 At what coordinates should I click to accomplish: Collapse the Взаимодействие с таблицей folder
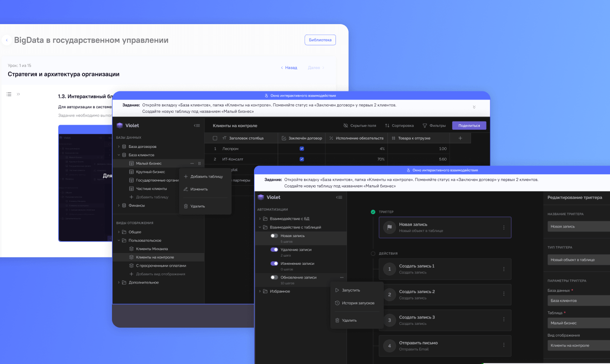[260, 227]
